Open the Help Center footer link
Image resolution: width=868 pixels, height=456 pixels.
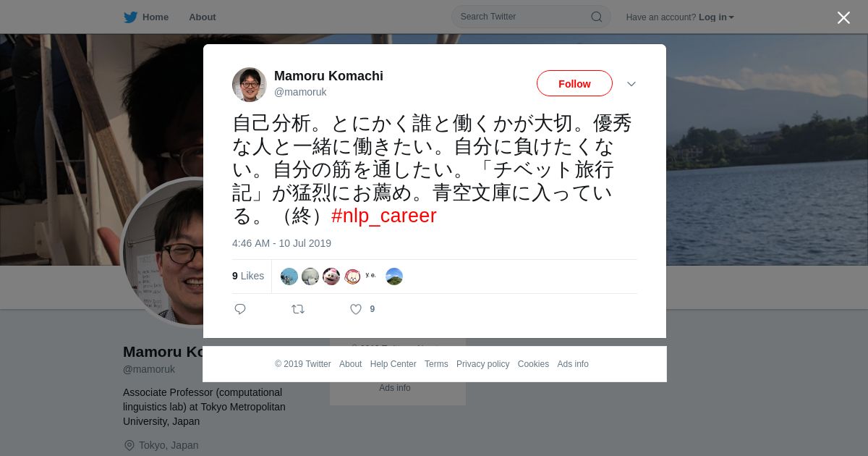[393, 364]
